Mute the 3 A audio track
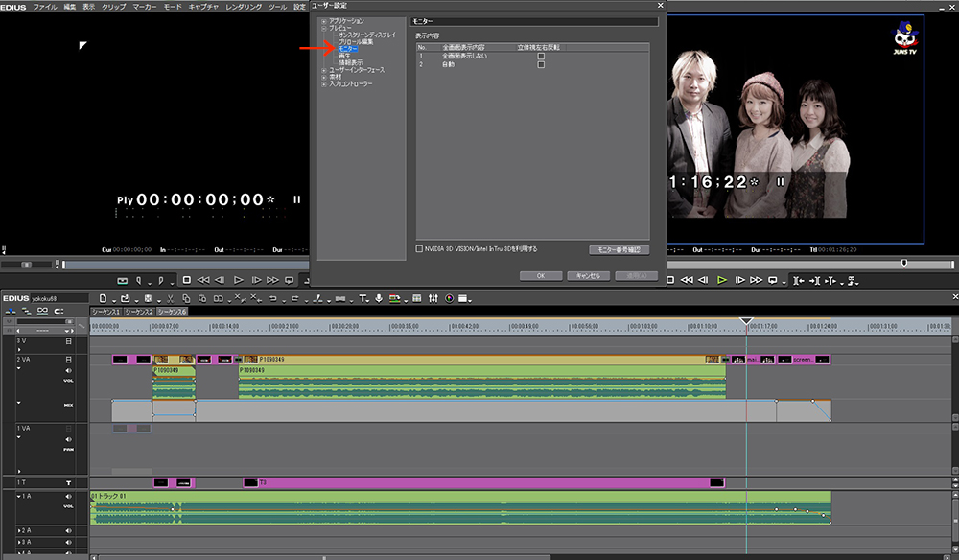Screen dimensions: 959x560 click(68, 543)
